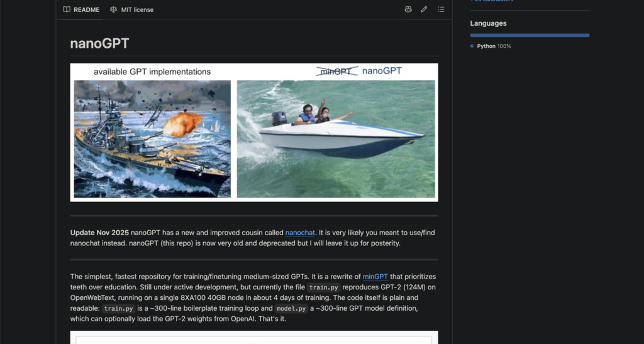644x344 pixels.
Task: Click the book icon beside README
Action: [x=67, y=9]
